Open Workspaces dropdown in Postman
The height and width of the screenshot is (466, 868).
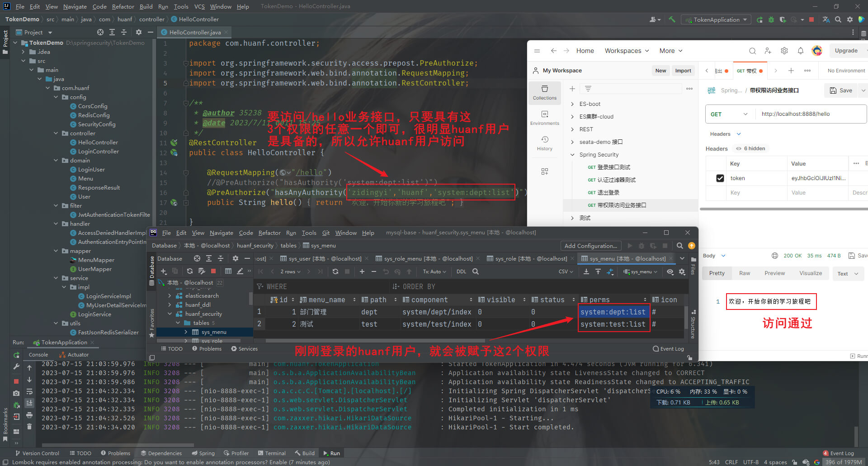[x=627, y=51]
